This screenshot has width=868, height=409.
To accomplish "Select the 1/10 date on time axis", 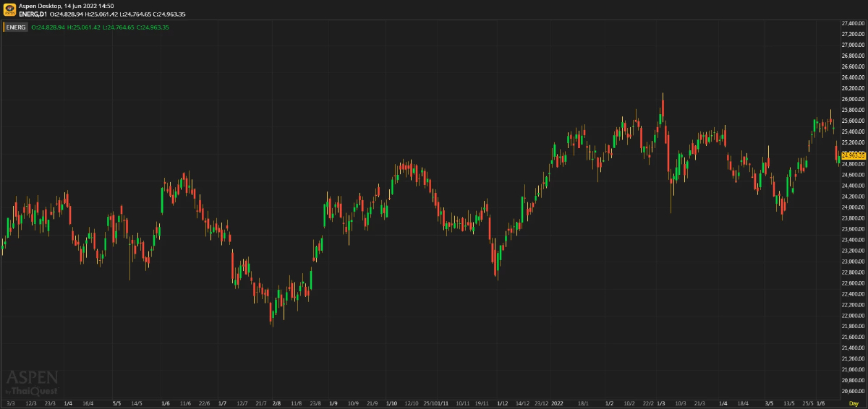I will coord(391,403).
